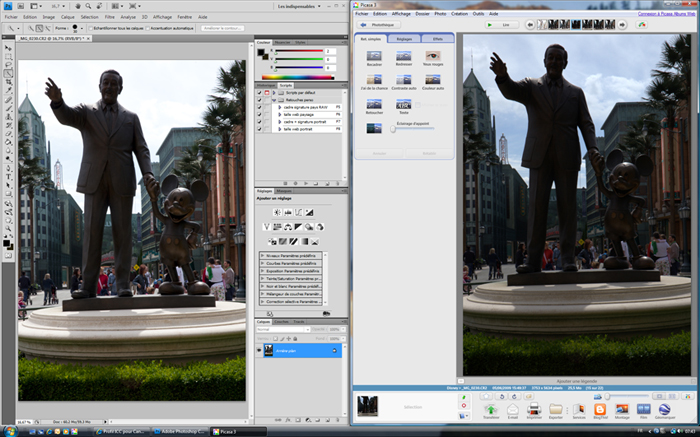This screenshot has height=437, width=700.
Task: Click the Film movie icon
Action: pyautogui.click(x=643, y=409)
